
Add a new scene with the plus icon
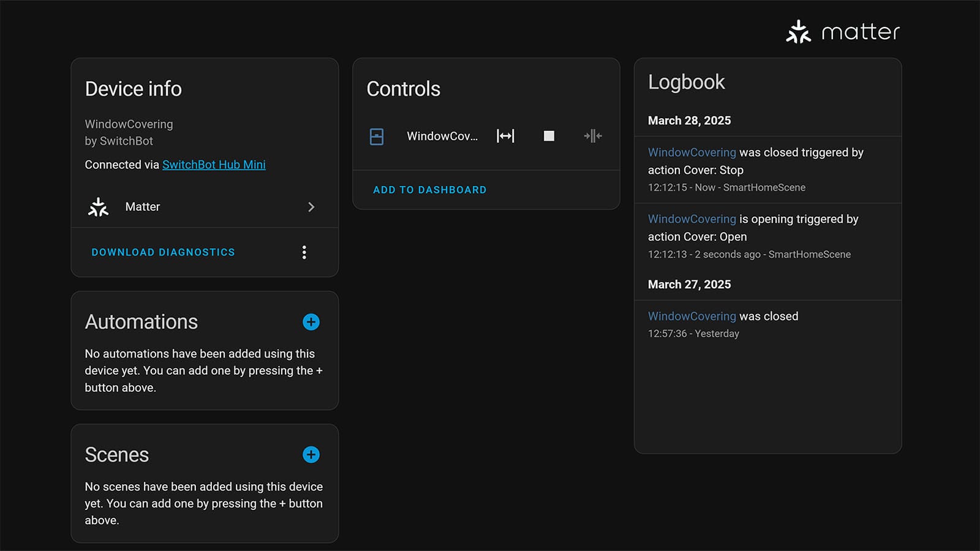[x=311, y=454]
